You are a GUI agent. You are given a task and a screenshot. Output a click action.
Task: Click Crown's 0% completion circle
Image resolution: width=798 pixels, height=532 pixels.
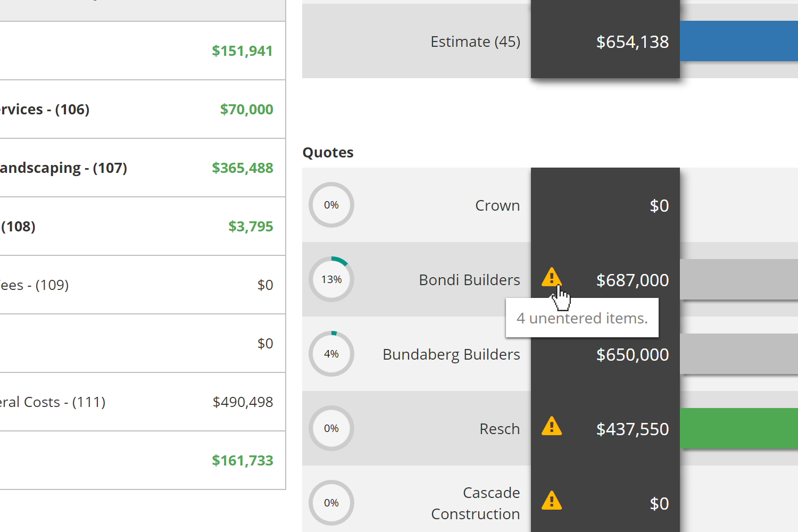pos(331,205)
